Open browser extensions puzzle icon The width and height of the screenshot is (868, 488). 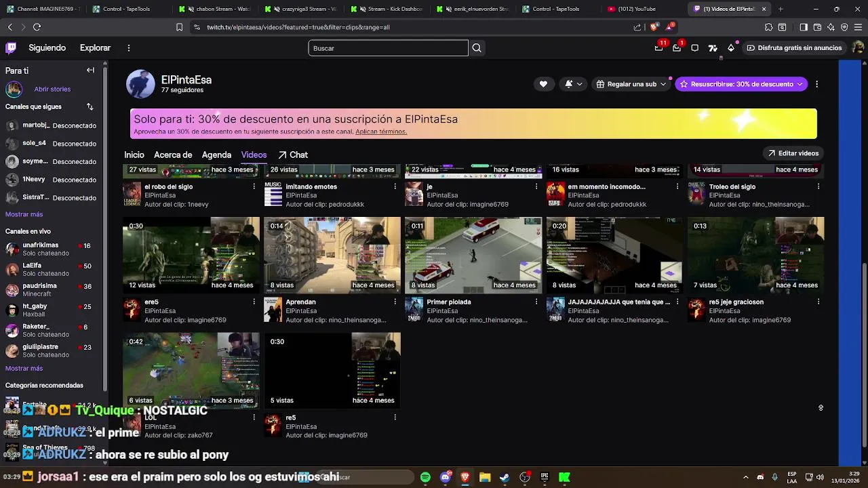[768, 27]
